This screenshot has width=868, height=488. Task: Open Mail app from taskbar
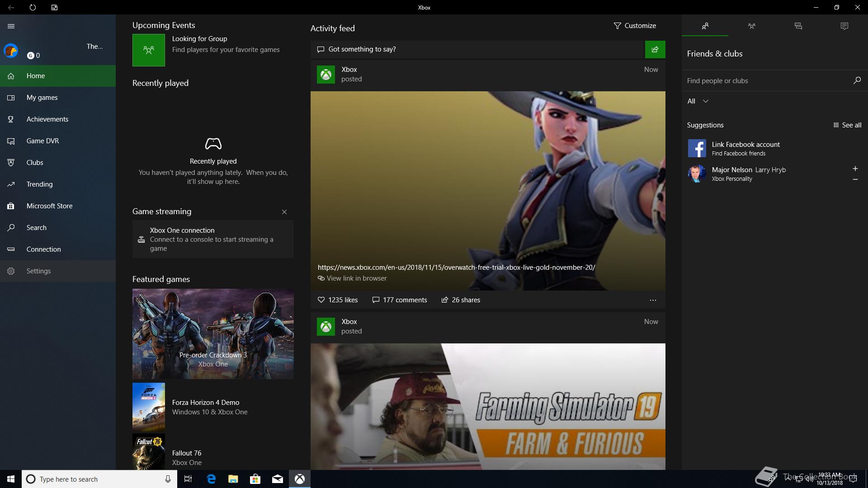278,479
